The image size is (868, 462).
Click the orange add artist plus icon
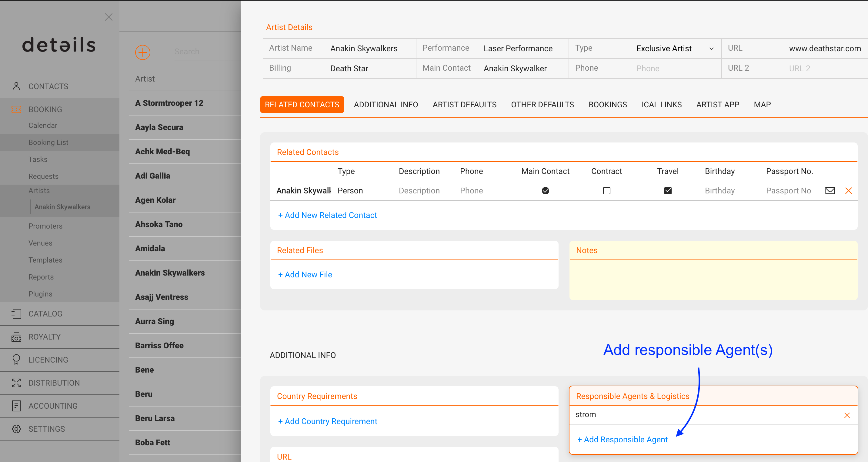pos(142,52)
